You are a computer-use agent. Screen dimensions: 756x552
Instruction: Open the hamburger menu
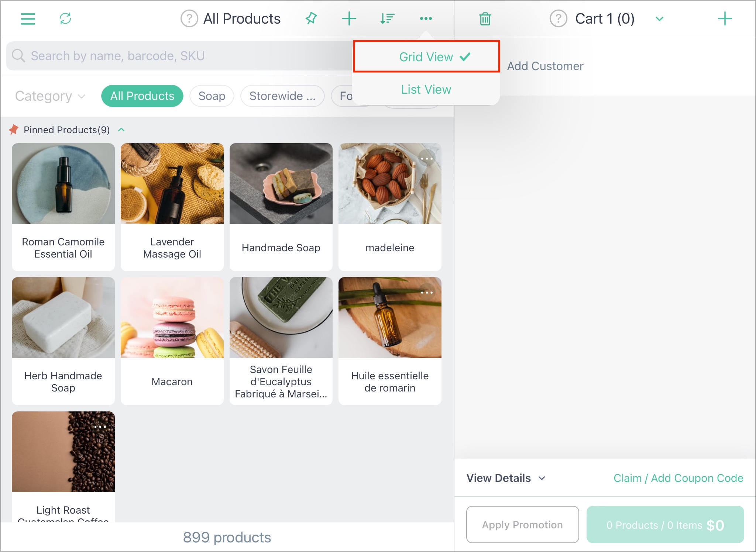click(28, 18)
